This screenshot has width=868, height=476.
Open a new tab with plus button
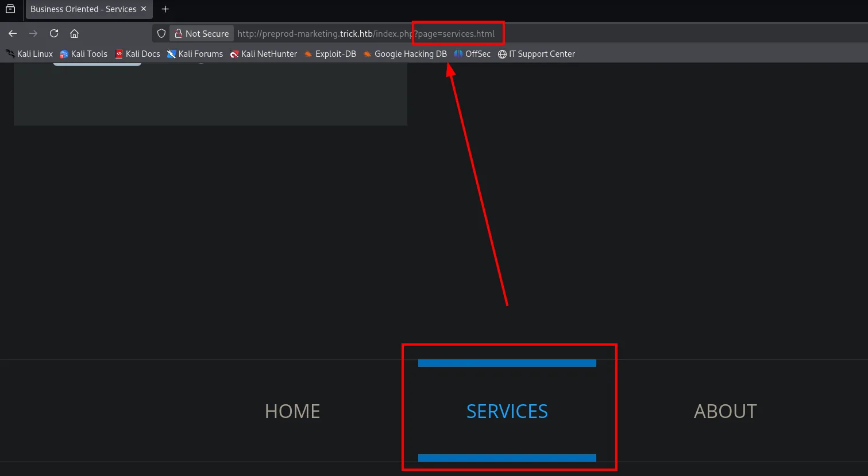(x=165, y=9)
